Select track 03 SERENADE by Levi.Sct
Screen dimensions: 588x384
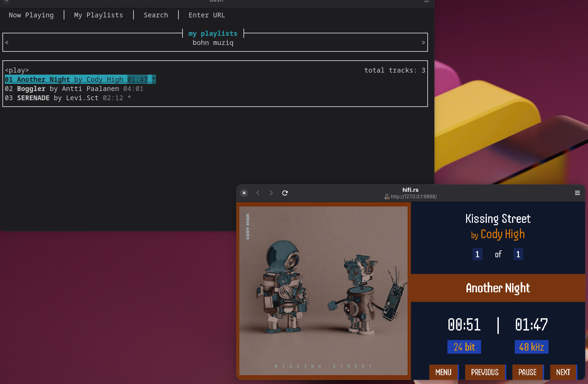click(x=68, y=98)
